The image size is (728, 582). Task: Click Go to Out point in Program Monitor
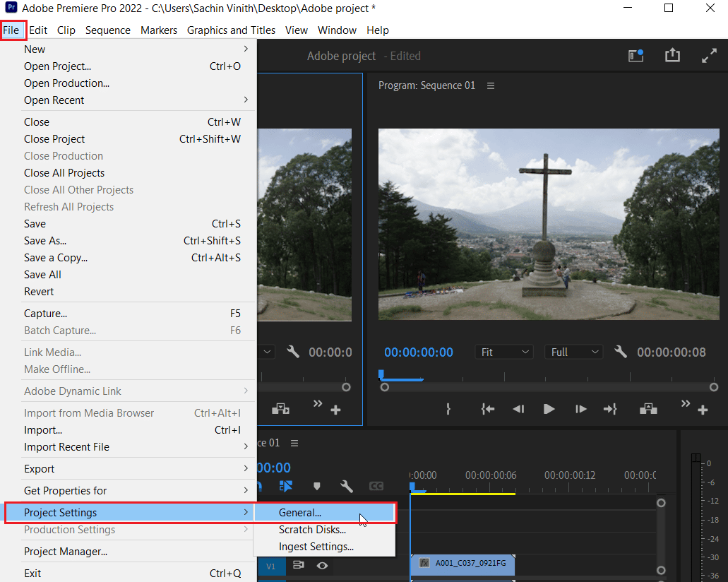pyautogui.click(x=610, y=409)
